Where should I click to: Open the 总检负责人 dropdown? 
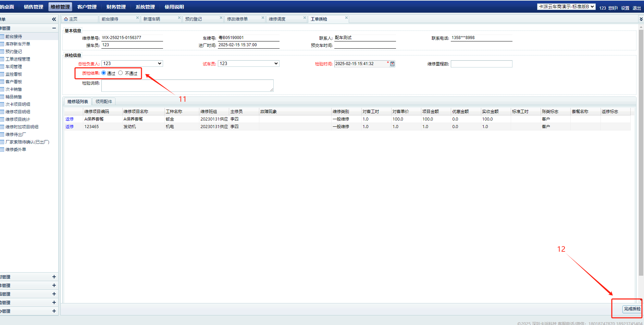click(132, 64)
